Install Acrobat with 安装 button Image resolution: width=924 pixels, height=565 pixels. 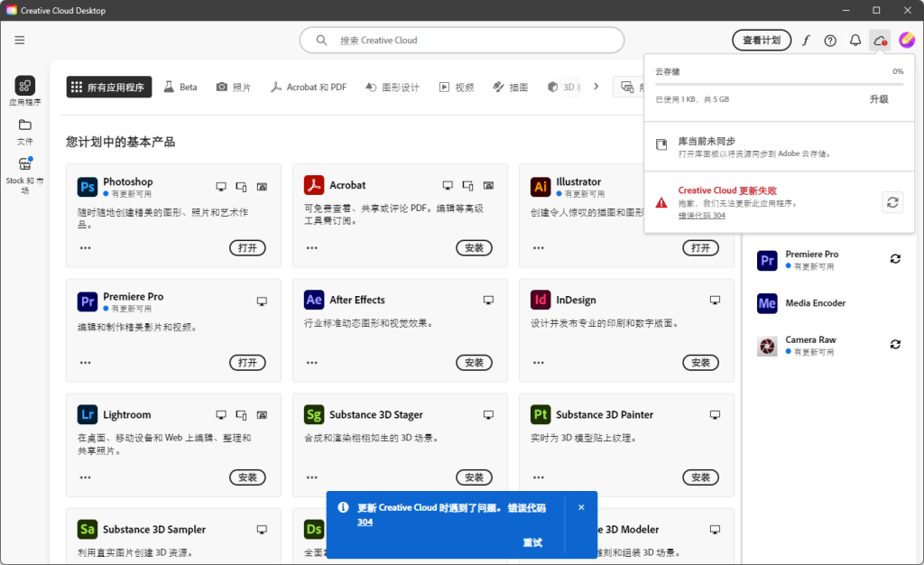pos(474,248)
